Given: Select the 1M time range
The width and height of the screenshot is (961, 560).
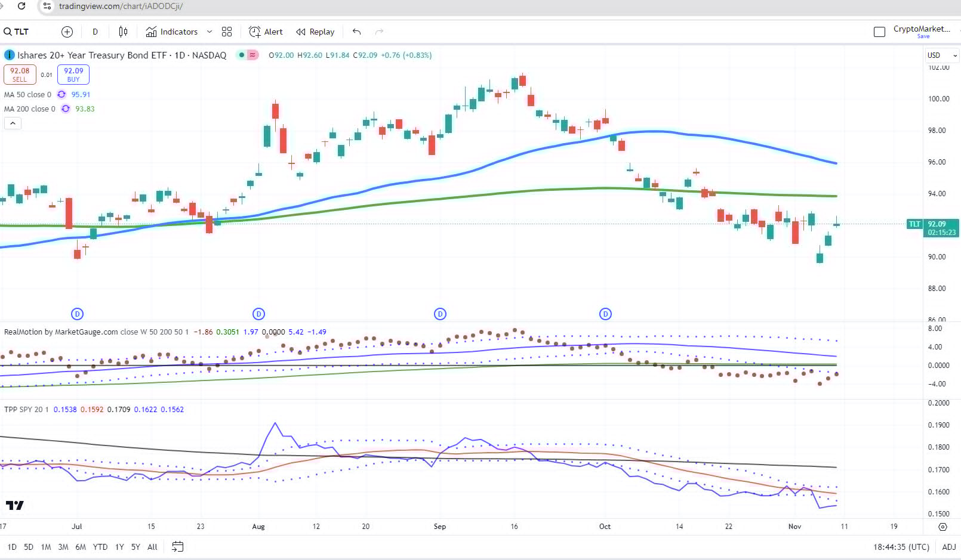Looking at the screenshot, I should [x=46, y=547].
